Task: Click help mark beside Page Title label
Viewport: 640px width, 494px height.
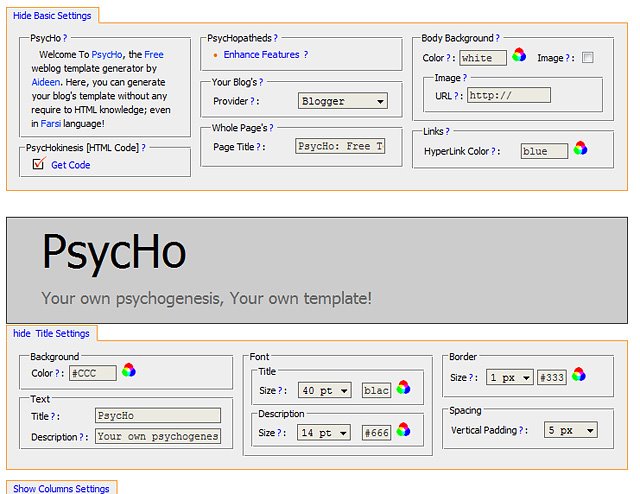Action: click(x=258, y=147)
